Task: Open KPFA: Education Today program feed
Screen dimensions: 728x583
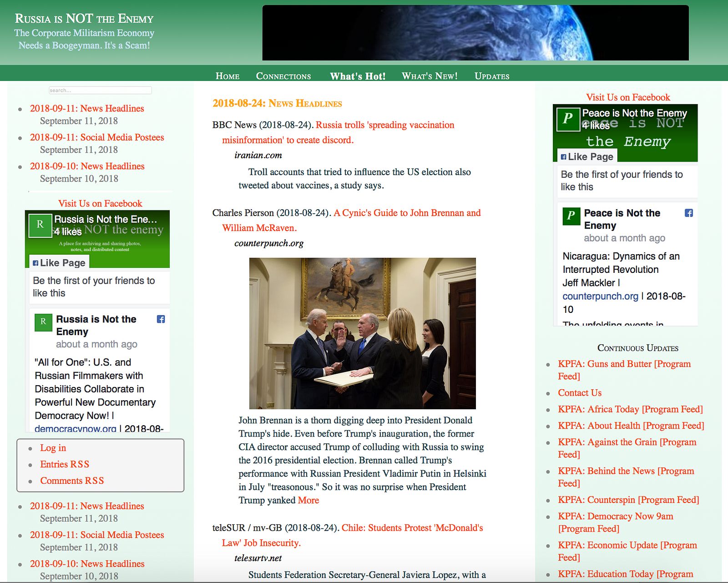Action: (626, 574)
